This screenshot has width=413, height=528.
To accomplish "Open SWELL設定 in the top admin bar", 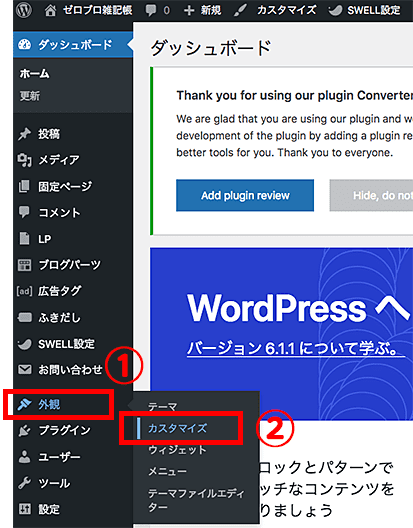I will [x=374, y=10].
